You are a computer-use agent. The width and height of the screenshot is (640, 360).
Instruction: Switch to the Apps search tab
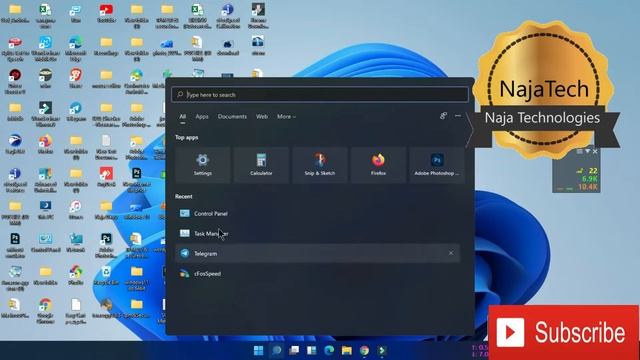pyautogui.click(x=202, y=117)
